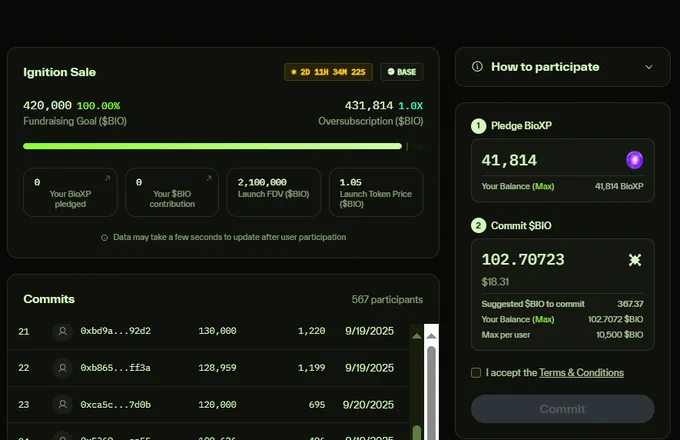Open arrow icon on Your BioXP pledged card
This screenshot has height=440, width=680.
[x=108, y=178]
